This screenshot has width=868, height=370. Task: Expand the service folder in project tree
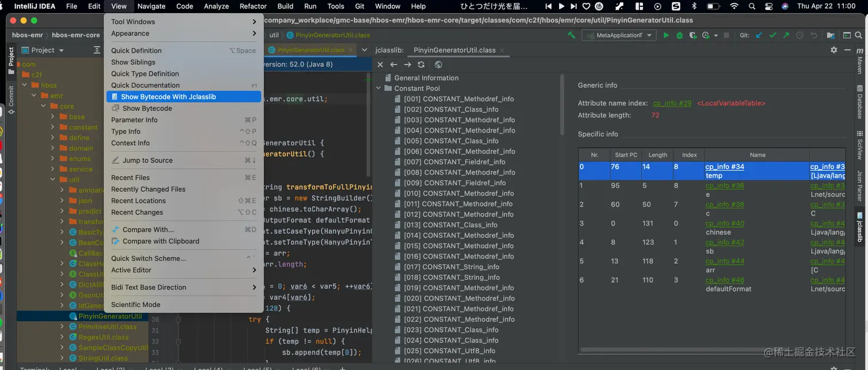click(53, 169)
